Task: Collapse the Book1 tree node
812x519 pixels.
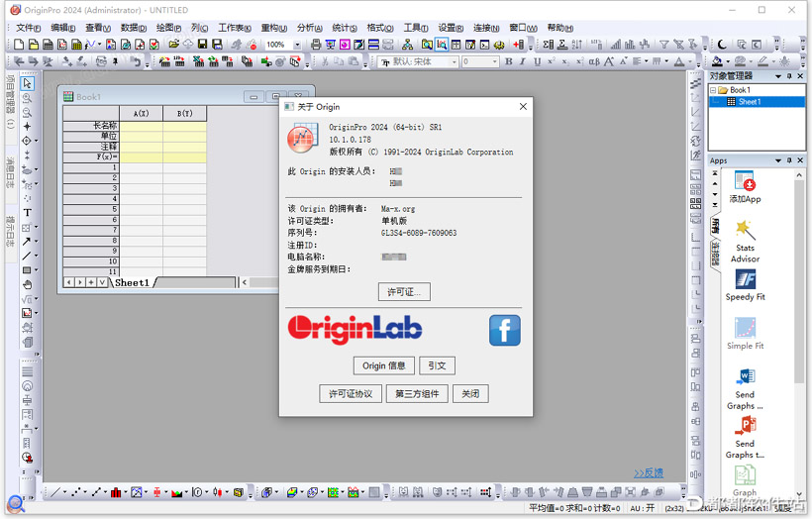Action: click(x=713, y=90)
